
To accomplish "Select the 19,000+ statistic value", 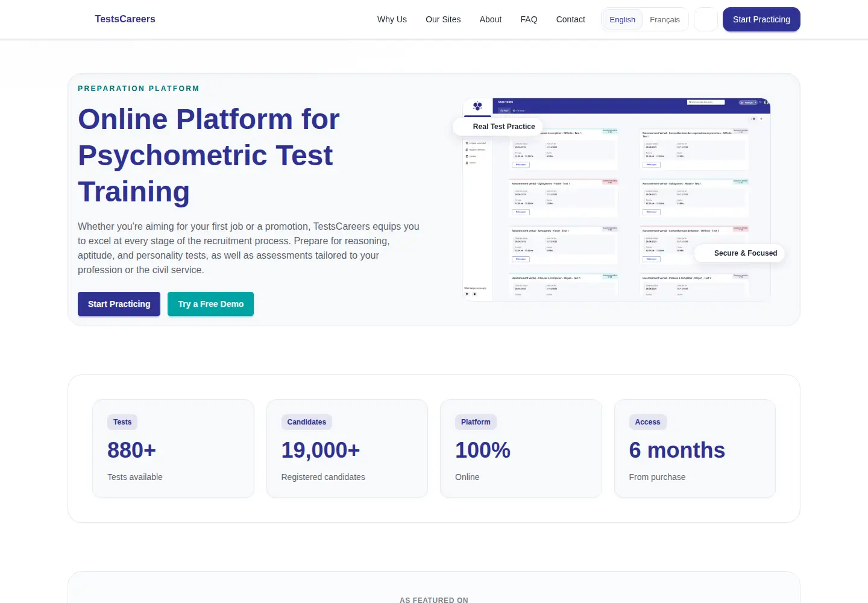I will (321, 450).
